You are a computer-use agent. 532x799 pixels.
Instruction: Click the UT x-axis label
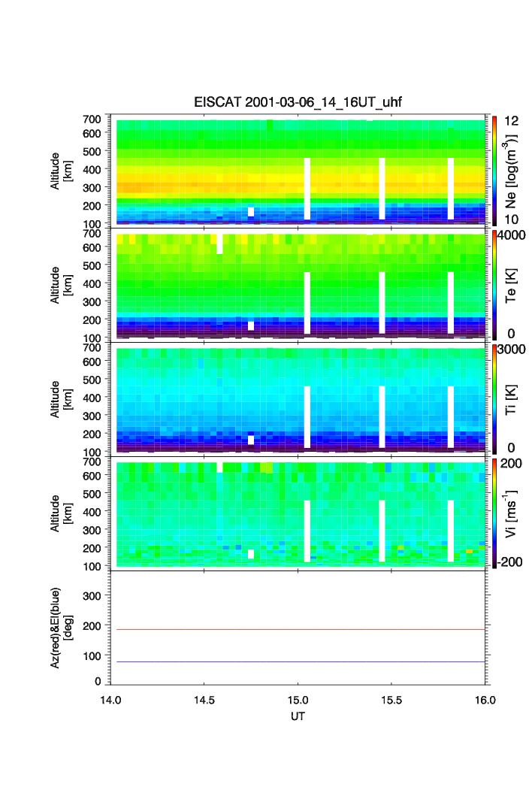click(298, 716)
